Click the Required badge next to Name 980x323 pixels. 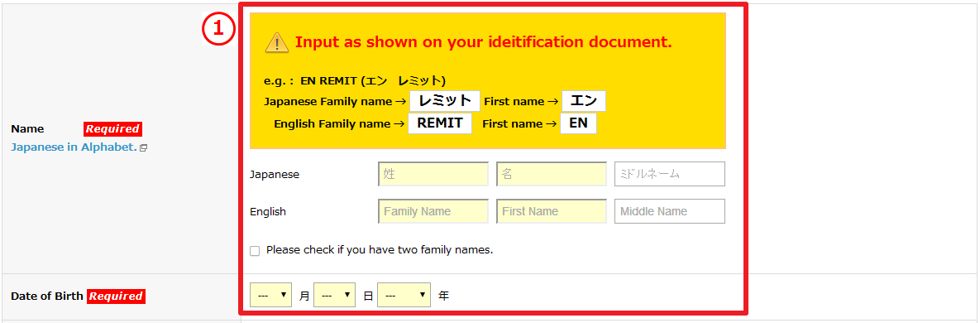[113, 129]
